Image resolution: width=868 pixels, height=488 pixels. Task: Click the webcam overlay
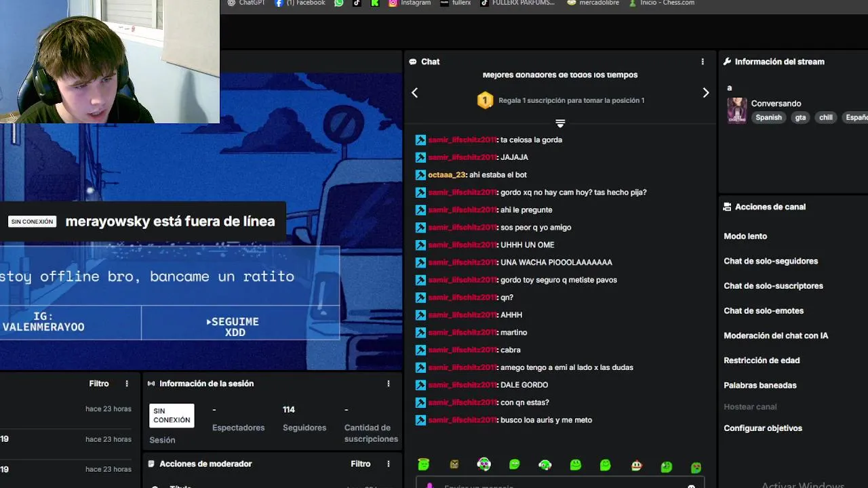(110, 62)
